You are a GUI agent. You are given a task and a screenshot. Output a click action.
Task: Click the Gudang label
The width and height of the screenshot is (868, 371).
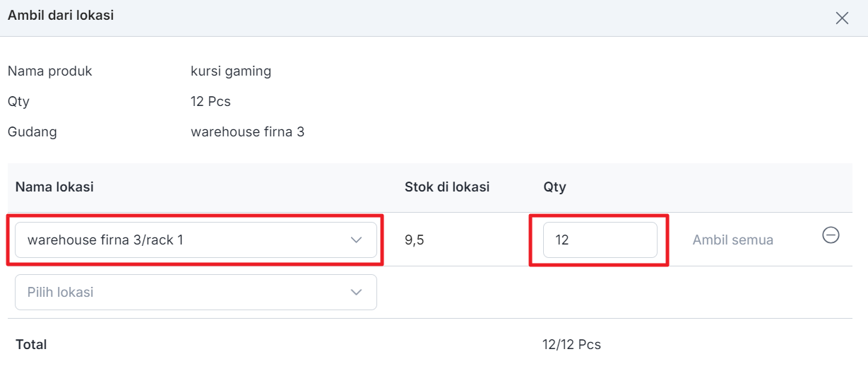[x=32, y=132]
